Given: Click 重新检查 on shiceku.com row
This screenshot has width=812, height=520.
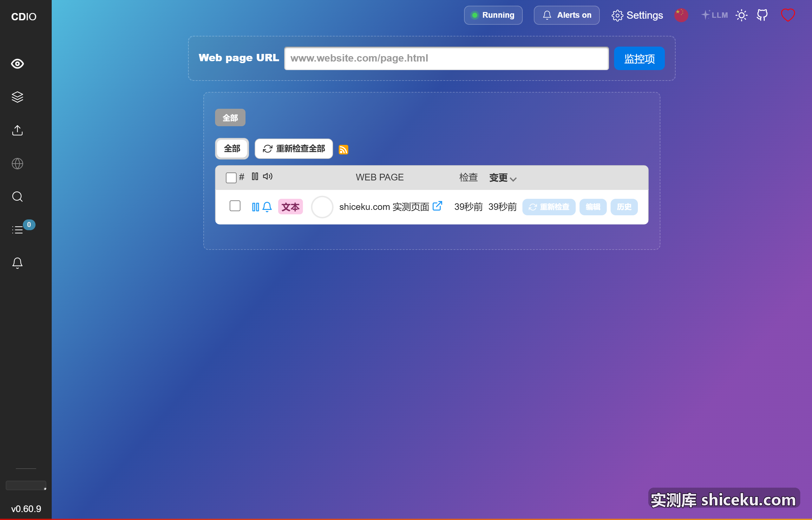Looking at the screenshot, I should [548, 207].
